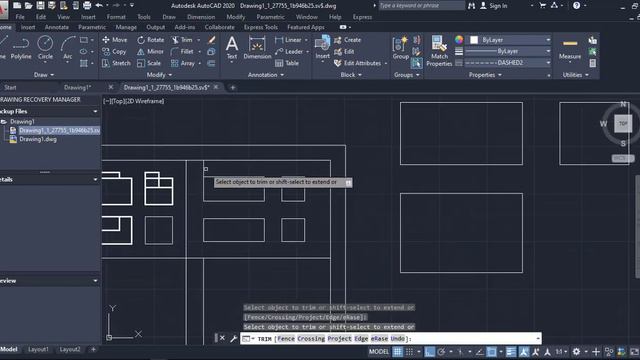Image resolution: width=640 pixels, height=360 pixels.
Task: Activate the Trim tool
Action: [182, 40]
